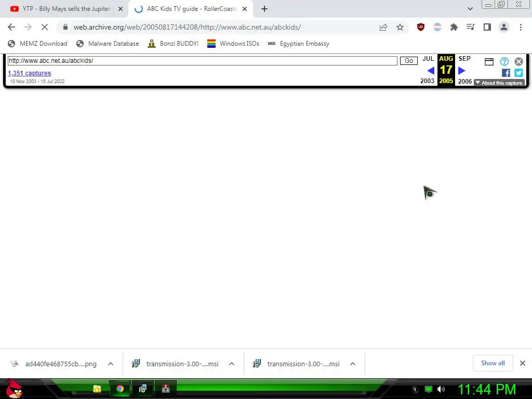Open the network monitor tray icon
The height and width of the screenshot is (399, 532).
point(429,389)
